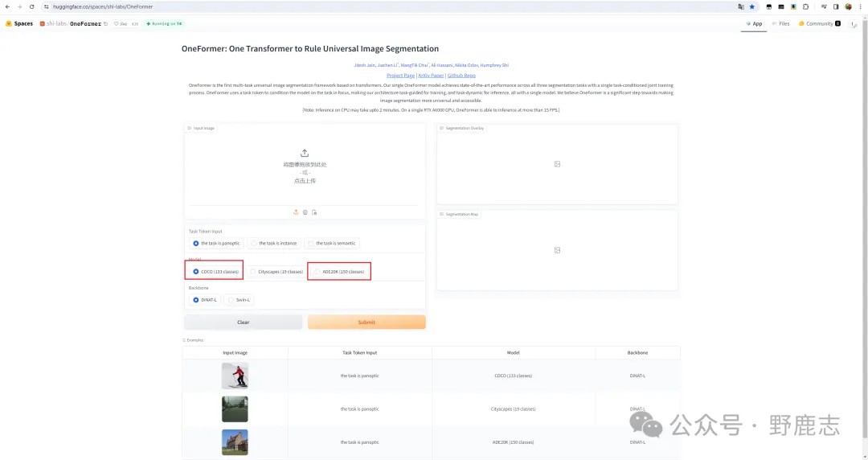The image size is (868, 460).
Task: Open the browser profile avatar
Action: (x=848, y=6)
